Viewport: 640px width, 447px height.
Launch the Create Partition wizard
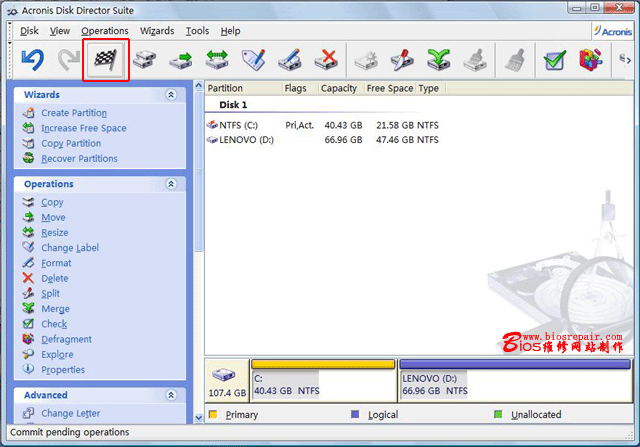click(74, 113)
